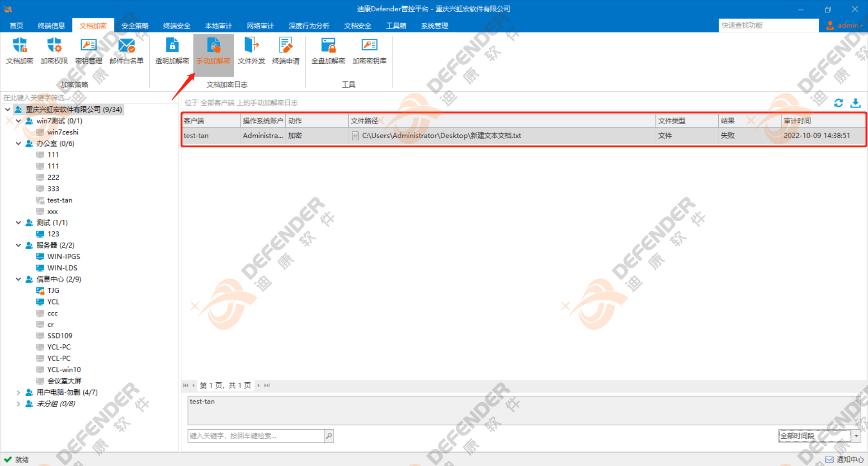Switch to the 网络审计 tab
868x466 pixels.
[x=260, y=26]
